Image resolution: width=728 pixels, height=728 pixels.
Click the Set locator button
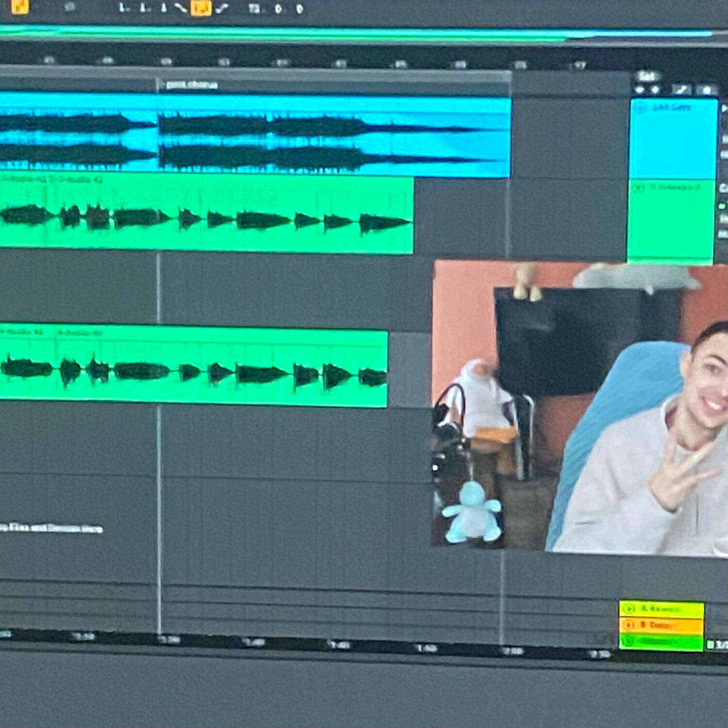tap(646, 76)
